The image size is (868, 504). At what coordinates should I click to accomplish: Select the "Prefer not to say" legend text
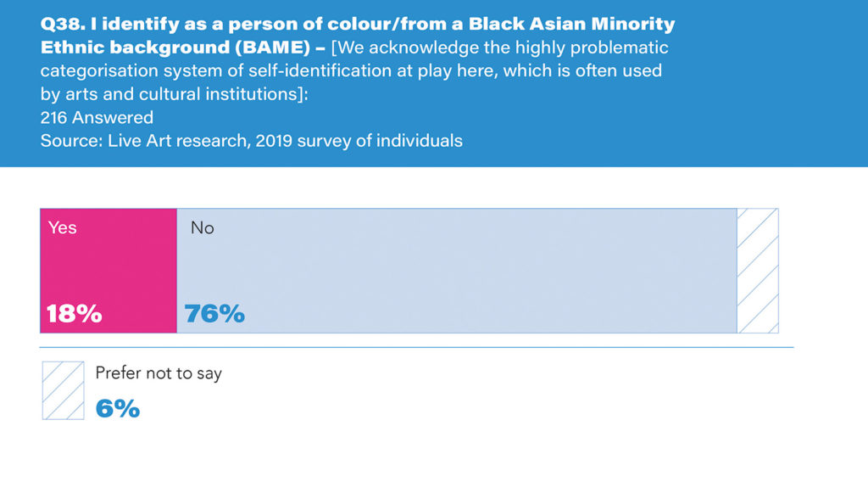click(x=159, y=373)
